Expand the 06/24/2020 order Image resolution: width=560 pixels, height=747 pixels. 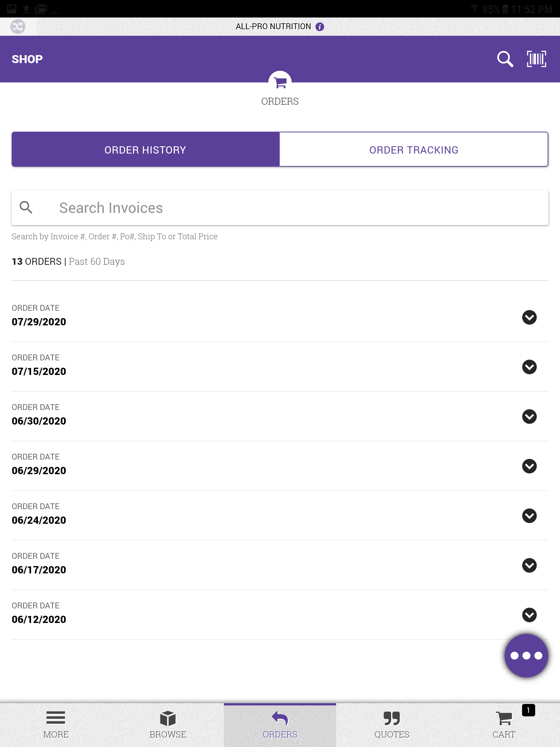click(x=529, y=516)
